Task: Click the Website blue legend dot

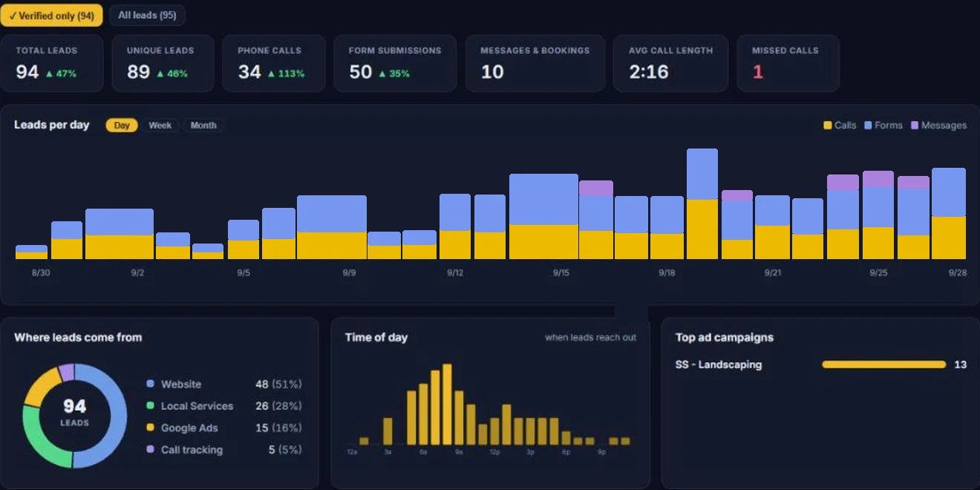Action: pyautogui.click(x=150, y=384)
